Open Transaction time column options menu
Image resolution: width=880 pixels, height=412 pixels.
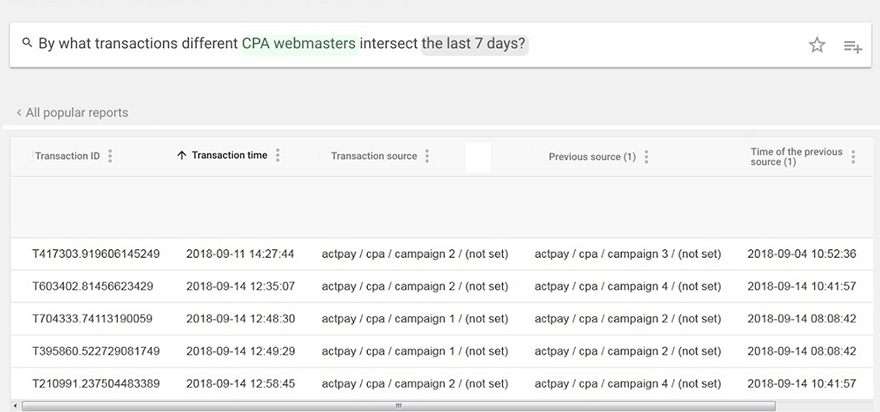coord(278,155)
